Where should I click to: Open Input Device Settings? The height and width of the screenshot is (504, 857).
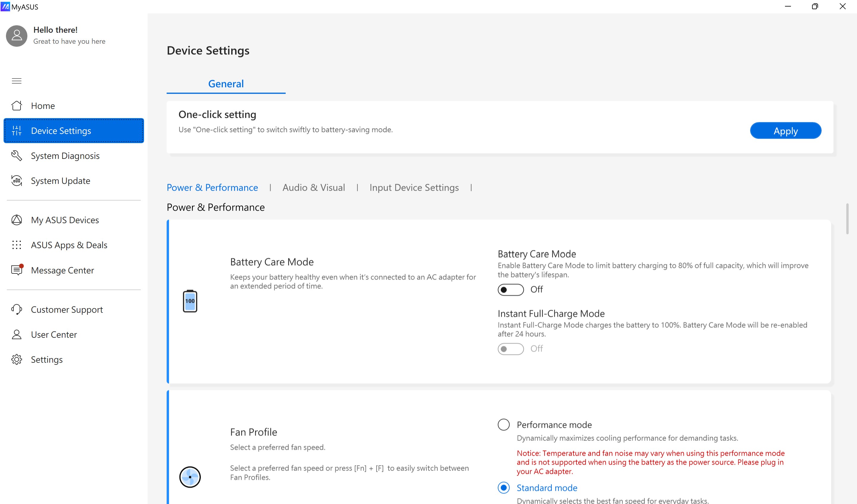pyautogui.click(x=414, y=187)
